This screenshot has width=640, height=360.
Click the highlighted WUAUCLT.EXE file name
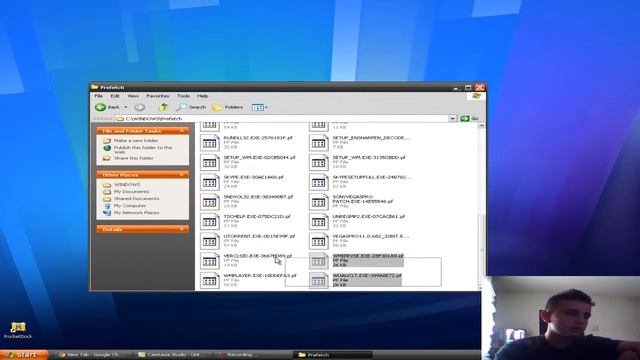tap(367, 276)
